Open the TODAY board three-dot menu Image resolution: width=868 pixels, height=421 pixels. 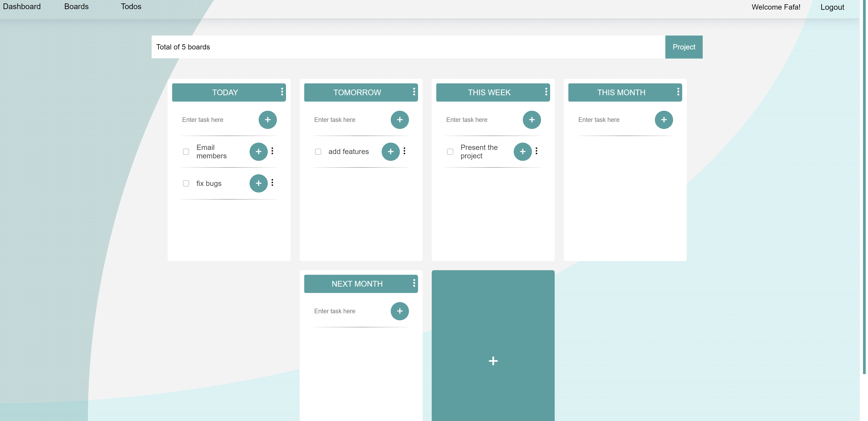pos(282,92)
